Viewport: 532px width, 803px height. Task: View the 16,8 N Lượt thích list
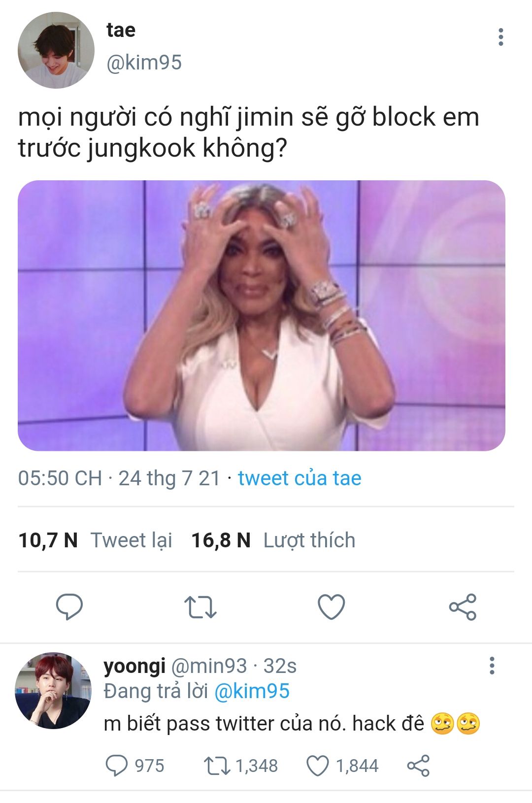click(273, 540)
